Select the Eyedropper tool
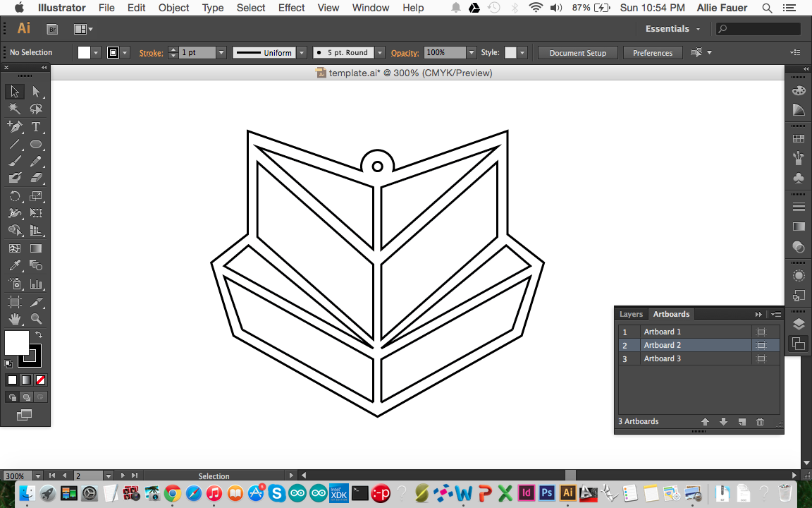 [x=16, y=265]
